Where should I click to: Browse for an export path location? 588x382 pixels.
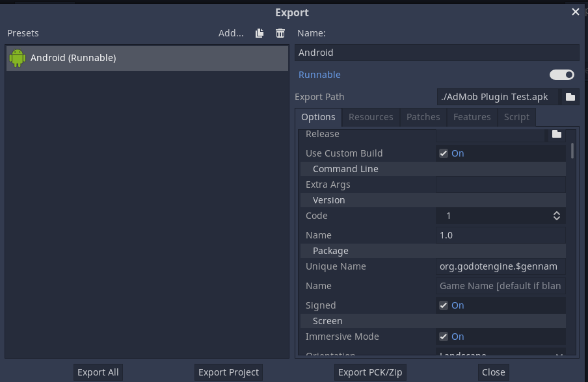tap(570, 96)
